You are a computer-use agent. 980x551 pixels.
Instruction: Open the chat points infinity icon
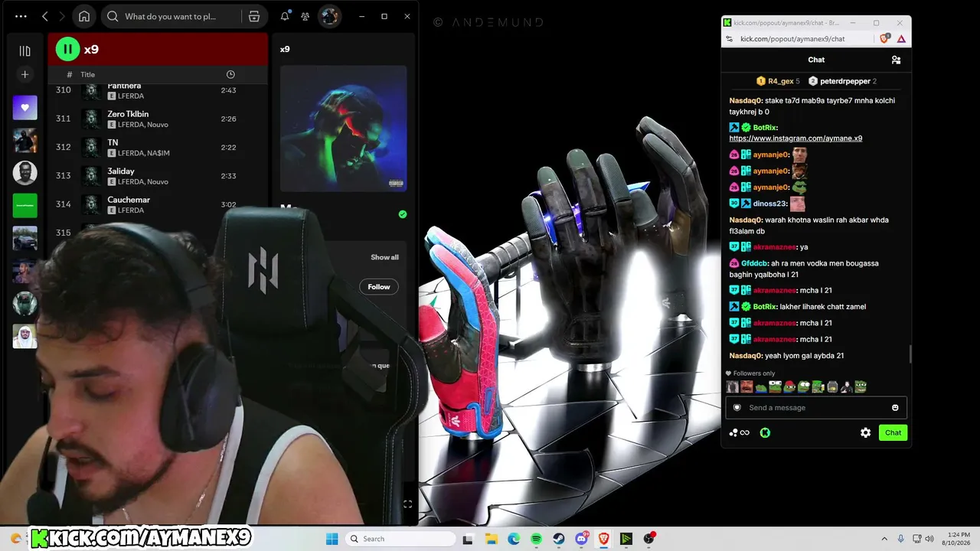740,433
